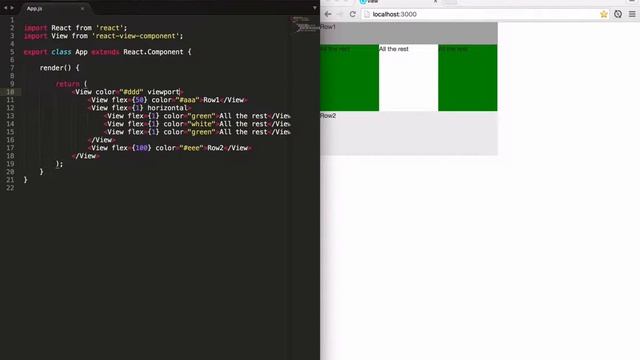Open the browser hamburger menu
Viewport: 640px width, 360px height.
coord(632,14)
